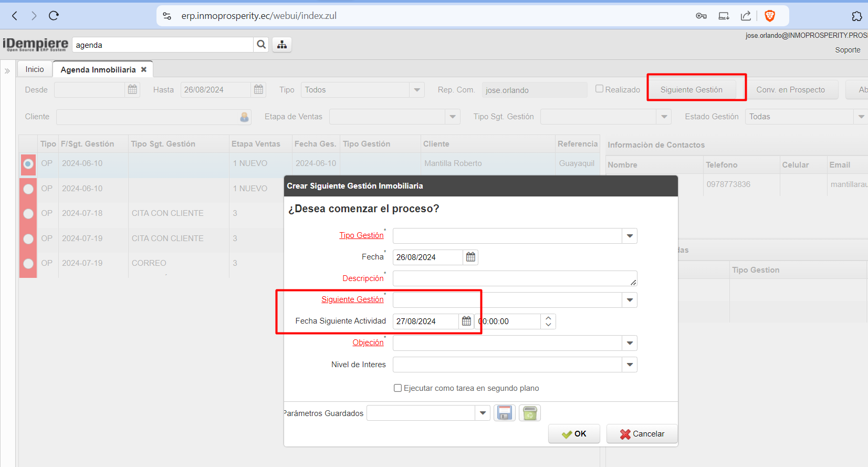Select the radio button for Mantilla Roberto row

[28, 164]
